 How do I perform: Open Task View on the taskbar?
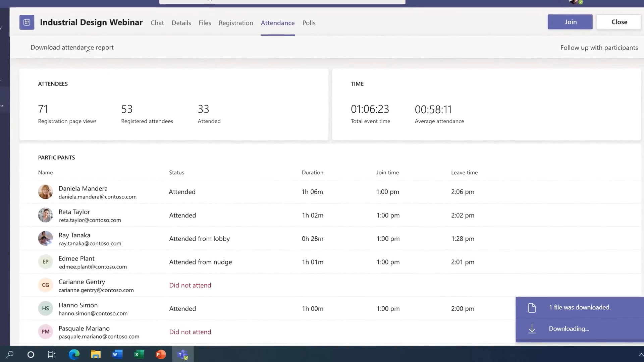click(52, 354)
